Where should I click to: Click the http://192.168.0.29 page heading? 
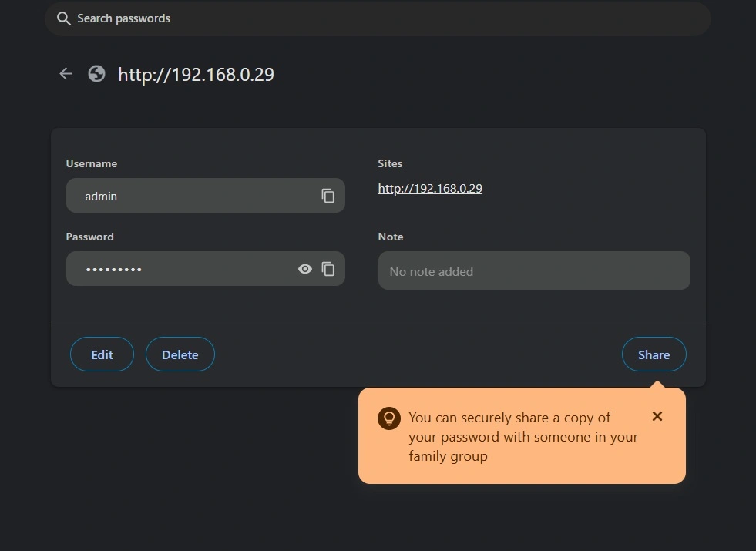pyautogui.click(x=195, y=74)
